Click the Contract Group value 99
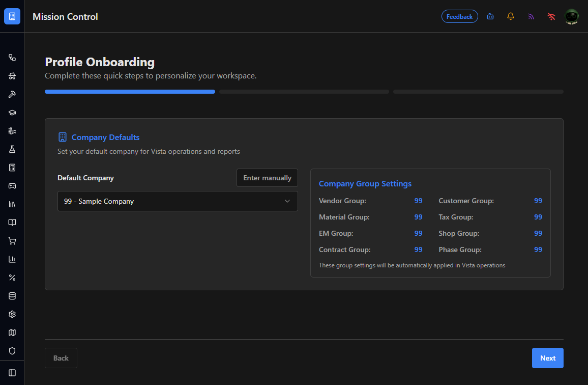 point(418,250)
